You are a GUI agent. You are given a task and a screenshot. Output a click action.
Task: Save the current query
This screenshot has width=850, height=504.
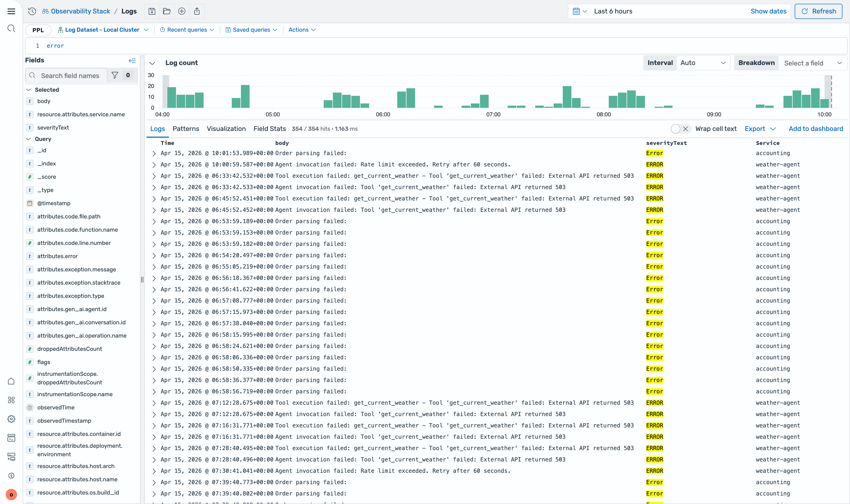coord(152,11)
